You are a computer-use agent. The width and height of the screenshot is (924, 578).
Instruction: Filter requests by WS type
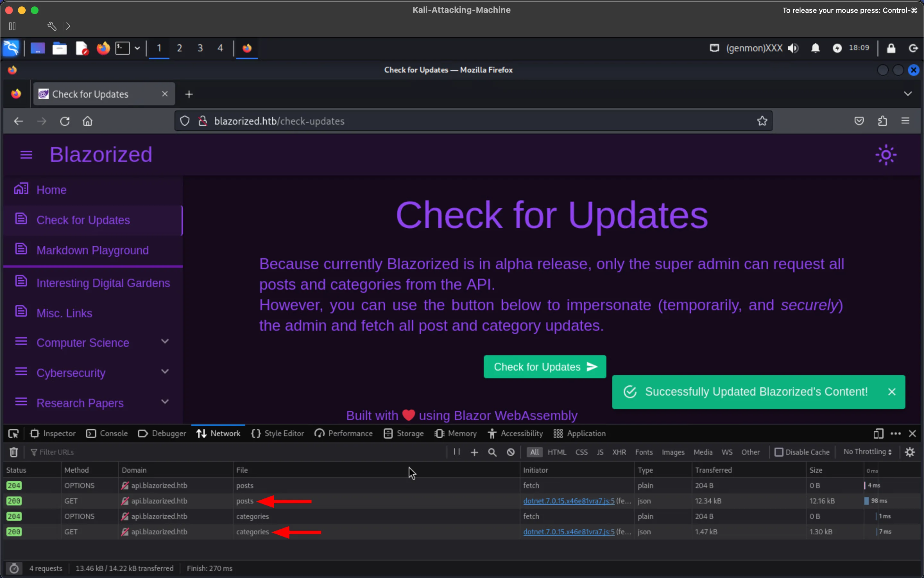tap(727, 452)
